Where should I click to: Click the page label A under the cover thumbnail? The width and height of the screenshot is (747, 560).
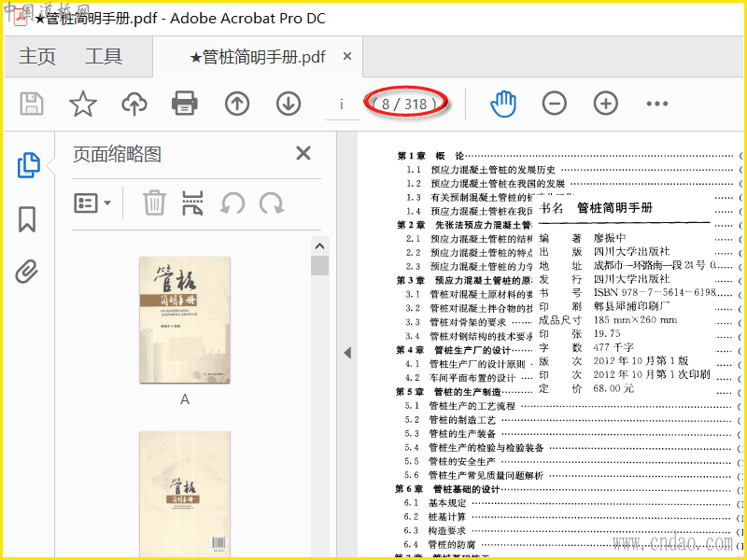185,399
